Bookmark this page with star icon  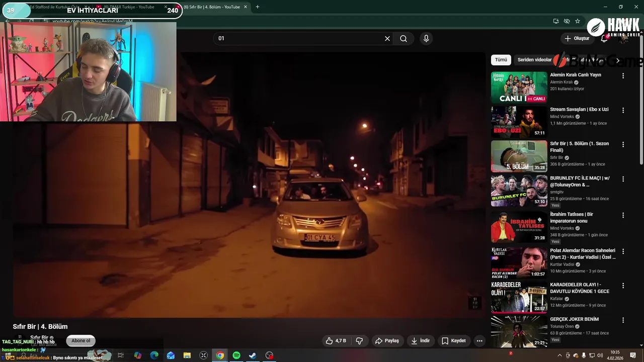tap(578, 21)
